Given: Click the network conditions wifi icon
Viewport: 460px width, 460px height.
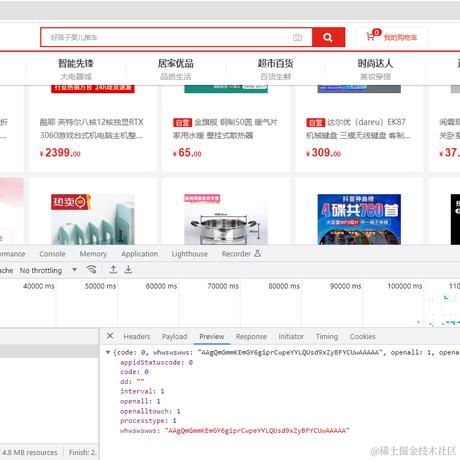Looking at the screenshot, I should point(91,269).
